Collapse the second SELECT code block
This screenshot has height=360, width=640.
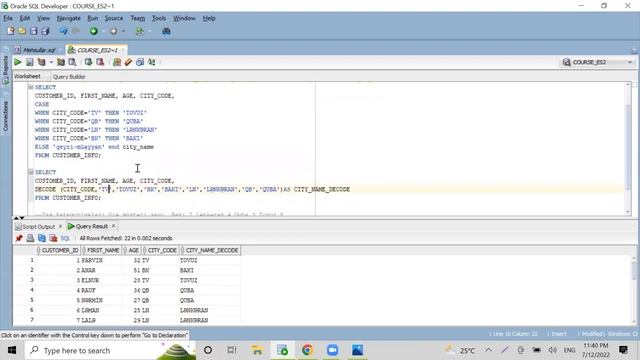(x=31, y=172)
